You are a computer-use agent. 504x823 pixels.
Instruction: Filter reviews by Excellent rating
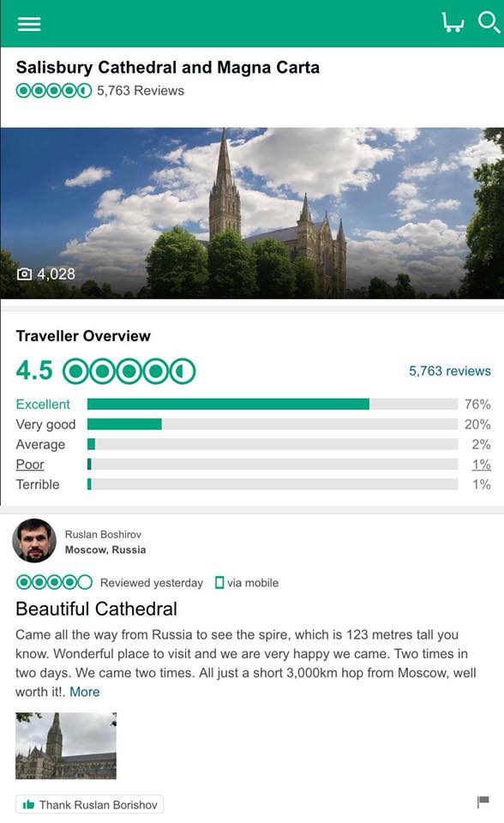pos(43,404)
